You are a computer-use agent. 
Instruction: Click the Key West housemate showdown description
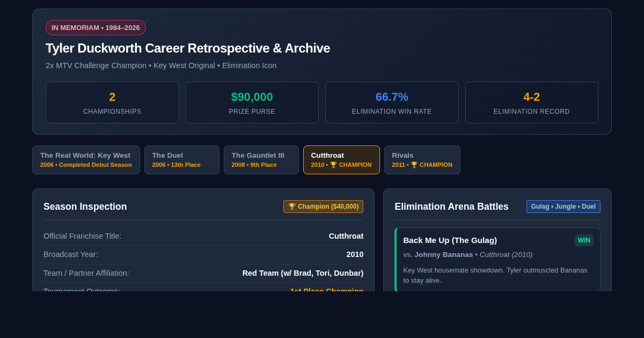coord(495,275)
